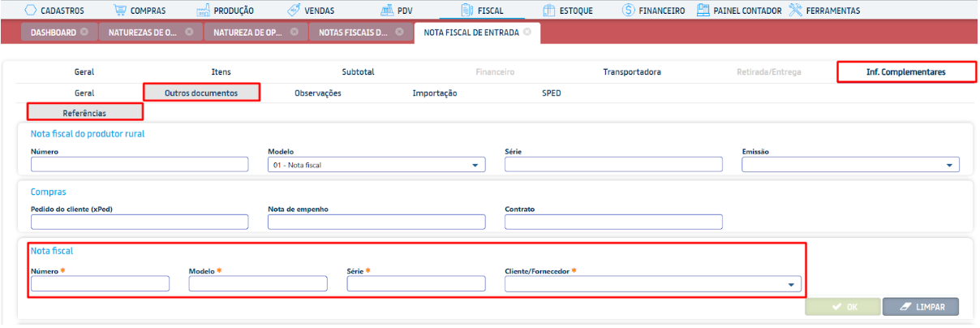
Task: Click the Produção factory icon
Action: (203, 11)
